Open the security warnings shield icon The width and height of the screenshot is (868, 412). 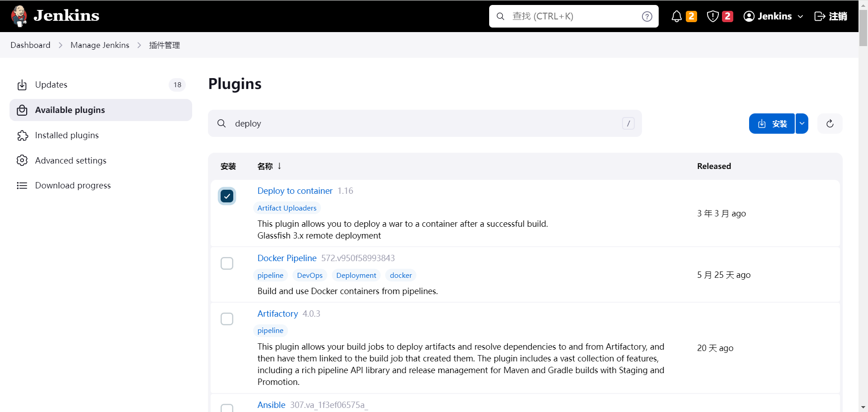pyautogui.click(x=712, y=16)
